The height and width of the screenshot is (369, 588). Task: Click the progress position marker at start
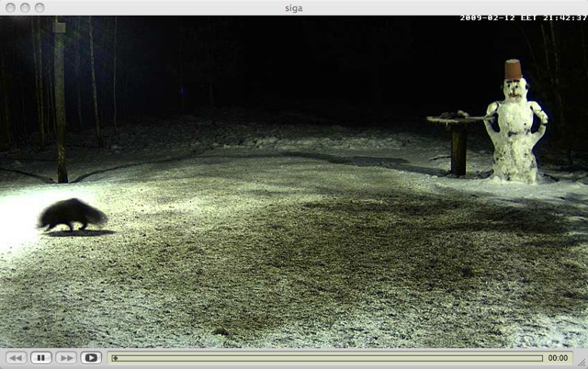tap(115, 358)
